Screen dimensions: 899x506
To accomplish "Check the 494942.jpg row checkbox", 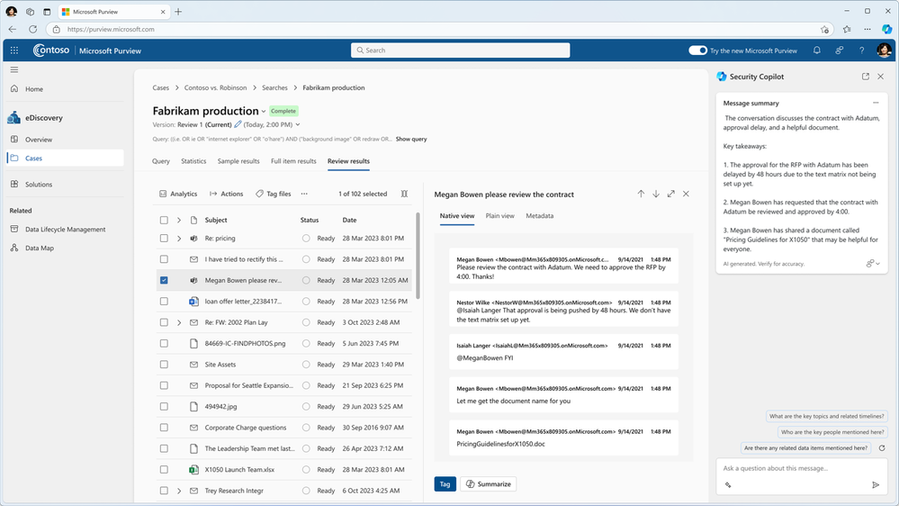I will [164, 406].
